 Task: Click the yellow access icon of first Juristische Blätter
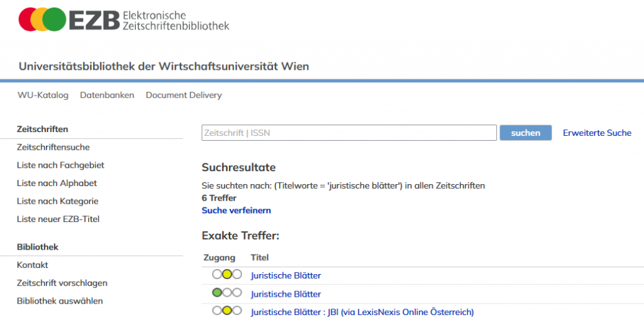[x=226, y=275]
